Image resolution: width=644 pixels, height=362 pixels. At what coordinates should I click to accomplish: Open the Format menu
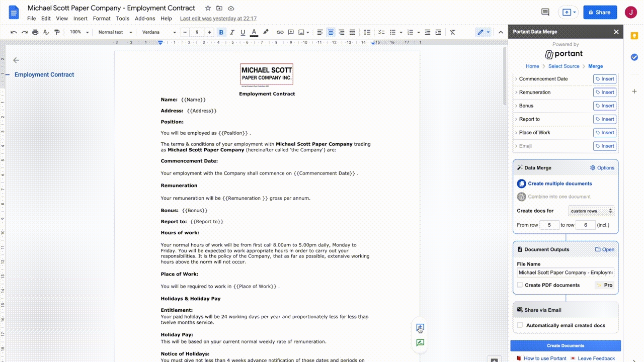[x=102, y=19]
